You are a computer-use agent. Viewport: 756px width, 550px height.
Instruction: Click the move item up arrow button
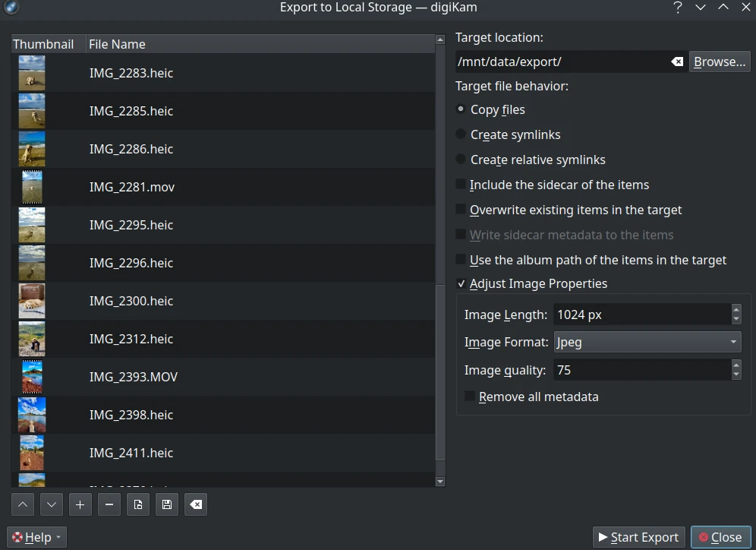tap(23, 504)
